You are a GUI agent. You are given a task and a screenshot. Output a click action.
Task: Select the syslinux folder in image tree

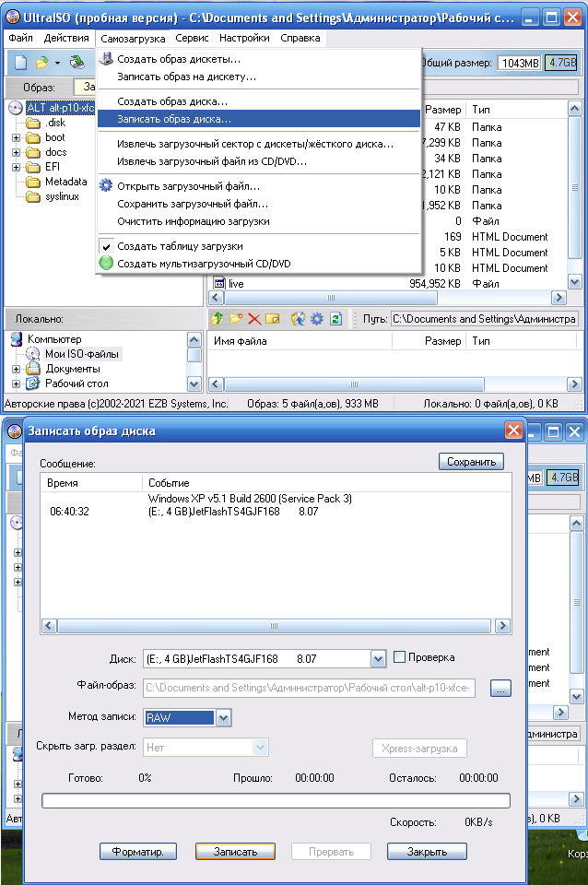(x=62, y=196)
